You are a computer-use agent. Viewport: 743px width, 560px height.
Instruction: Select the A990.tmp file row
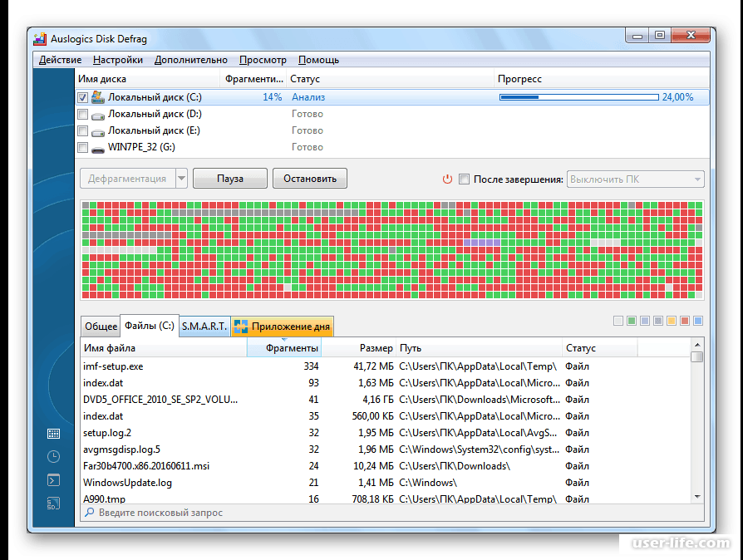(x=386, y=498)
